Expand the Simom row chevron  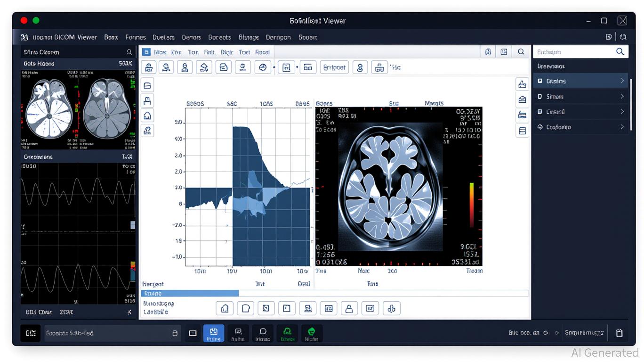622,97
